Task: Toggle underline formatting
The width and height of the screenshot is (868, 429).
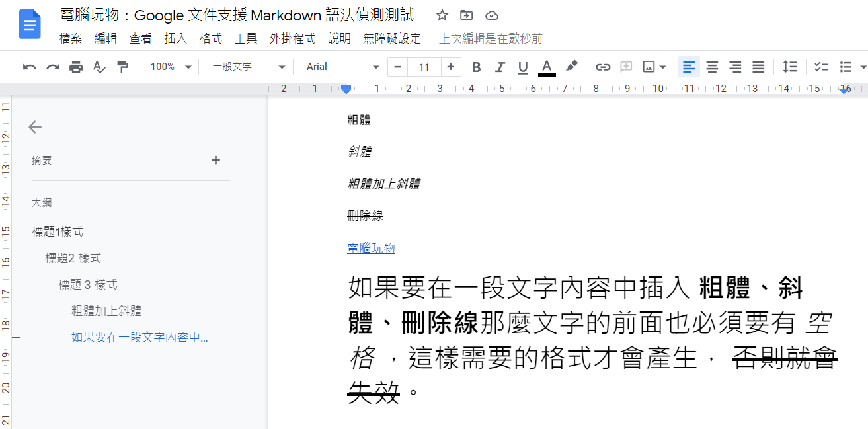Action: (523, 67)
